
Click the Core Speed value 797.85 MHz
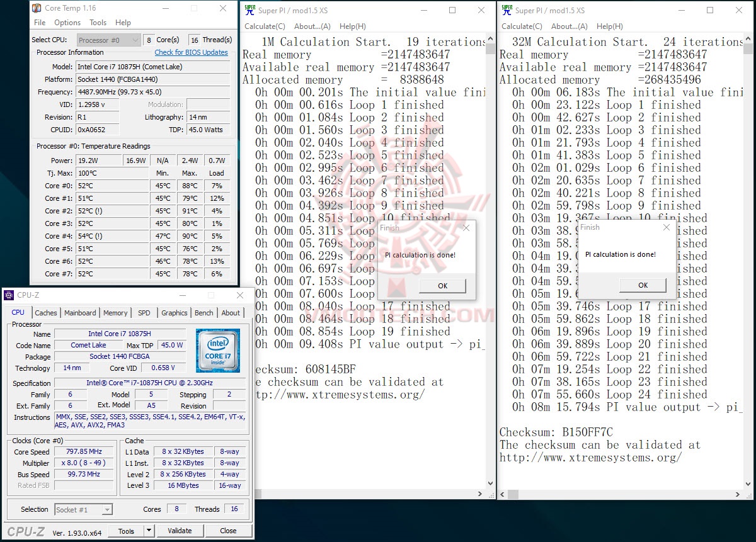84,451
